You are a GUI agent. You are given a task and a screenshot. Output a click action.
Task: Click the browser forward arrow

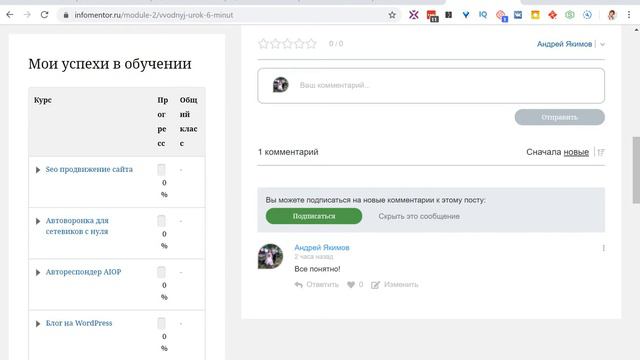[x=27, y=15]
